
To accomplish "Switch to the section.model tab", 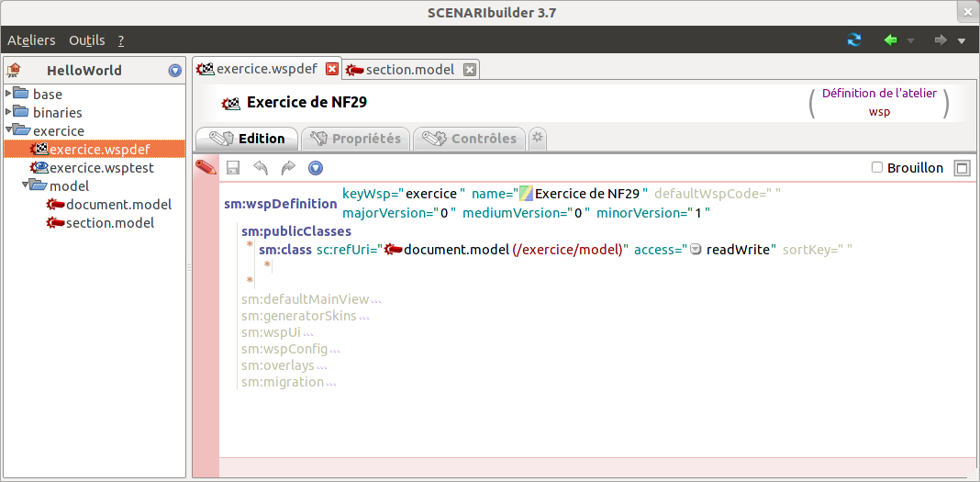I will 410,70.
